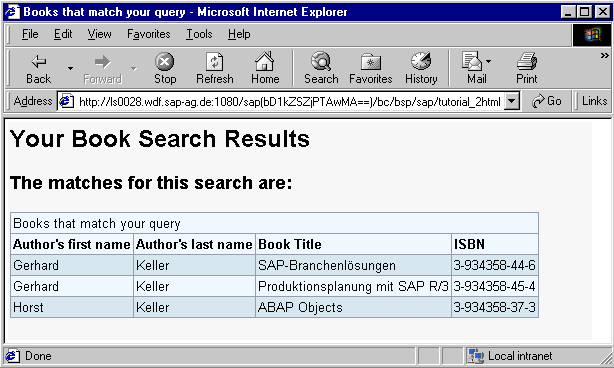Screen dimensions: 614x368
Task: Click the page icon in address bar
Action: coord(66,102)
